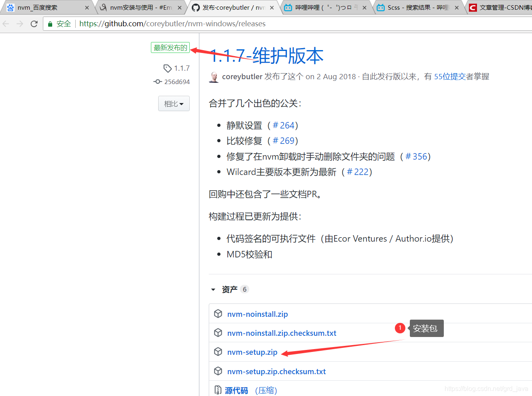Open the 55位提交 commits link

(x=450, y=77)
